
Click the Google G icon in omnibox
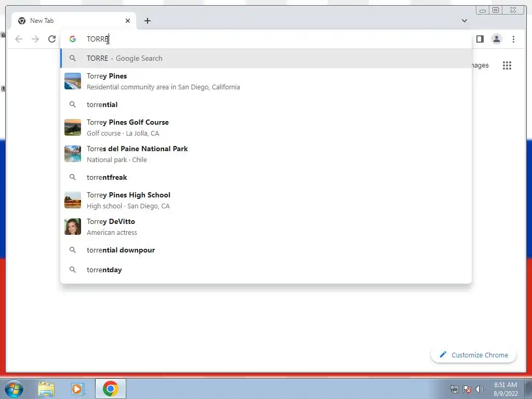[72, 39]
